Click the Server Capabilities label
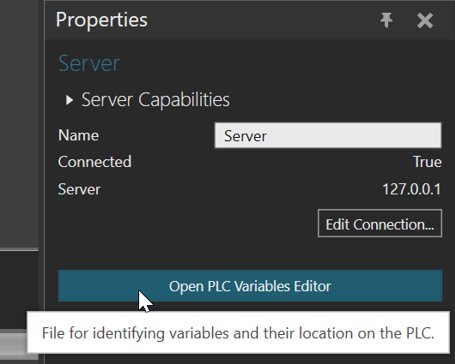 tap(155, 100)
